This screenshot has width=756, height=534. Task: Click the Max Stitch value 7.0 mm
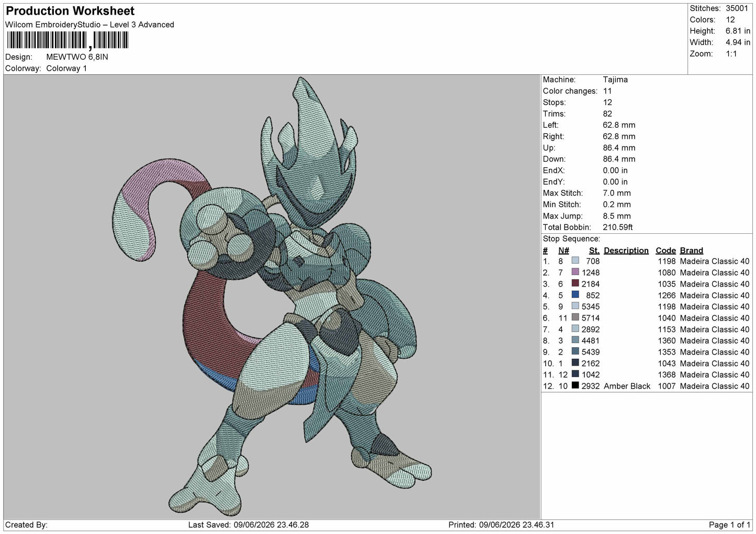(617, 193)
